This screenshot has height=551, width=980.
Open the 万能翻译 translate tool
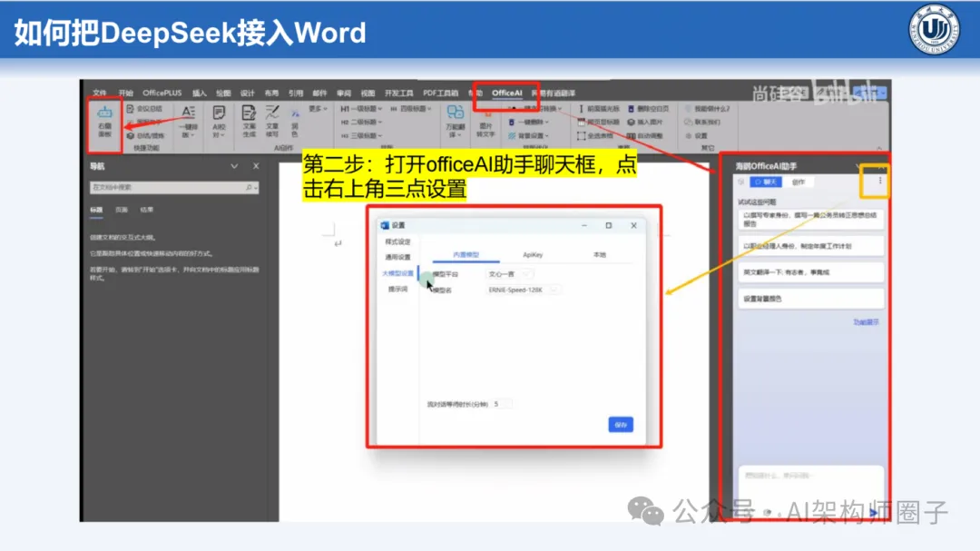pyautogui.click(x=455, y=122)
